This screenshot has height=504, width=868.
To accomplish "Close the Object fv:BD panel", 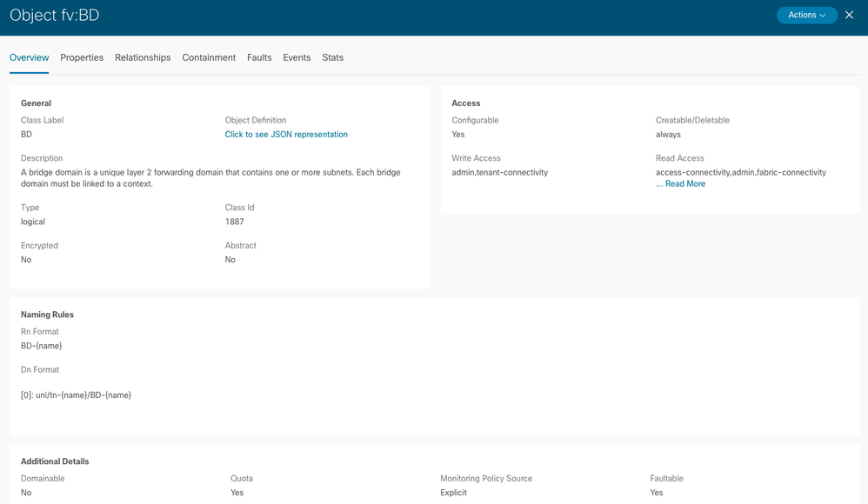I will [849, 15].
